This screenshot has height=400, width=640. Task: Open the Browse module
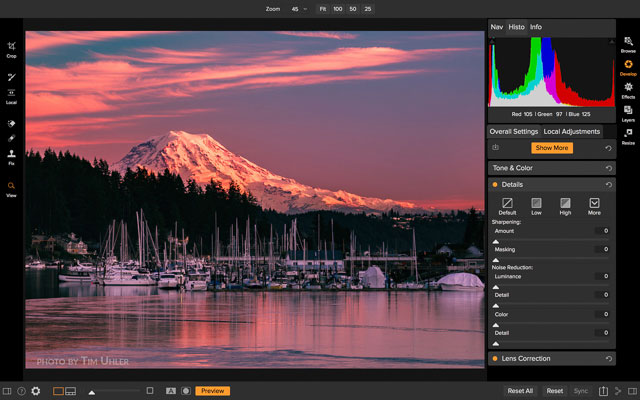pyautogui.click(x=627, y=43)
